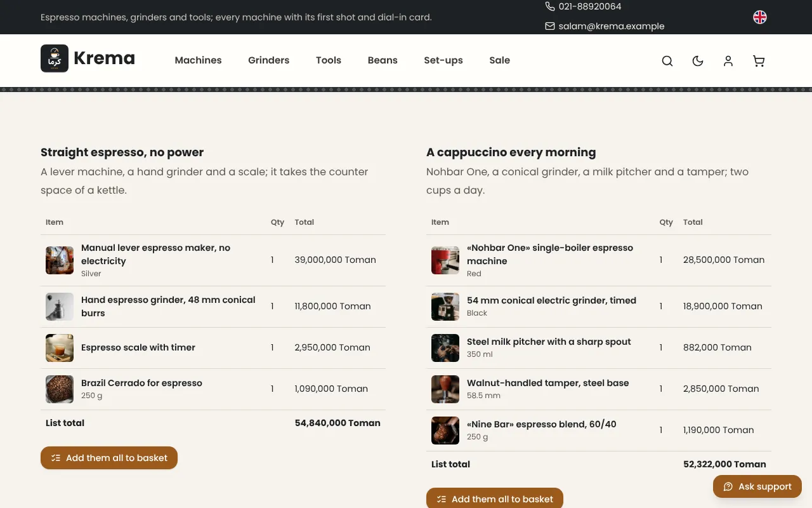Viewport: 812px width, 508px height.
Task: Open the Beans navigation item
Action: [383, 60]
